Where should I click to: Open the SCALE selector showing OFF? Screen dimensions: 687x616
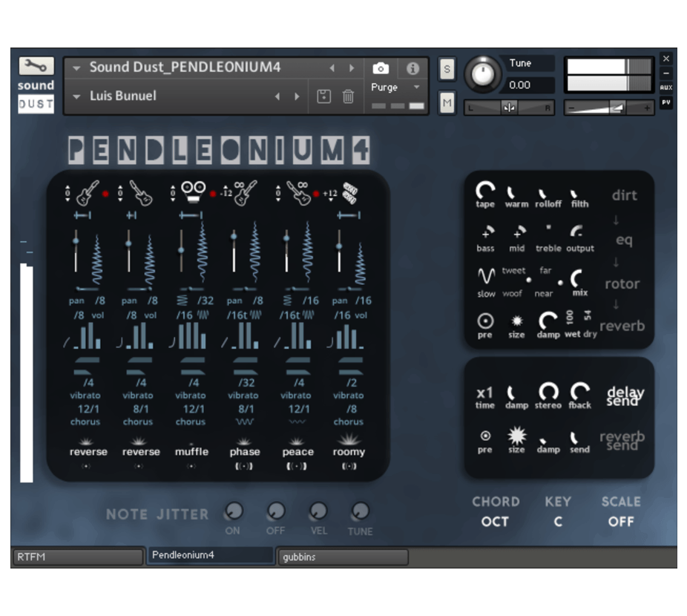click(621, 522)
